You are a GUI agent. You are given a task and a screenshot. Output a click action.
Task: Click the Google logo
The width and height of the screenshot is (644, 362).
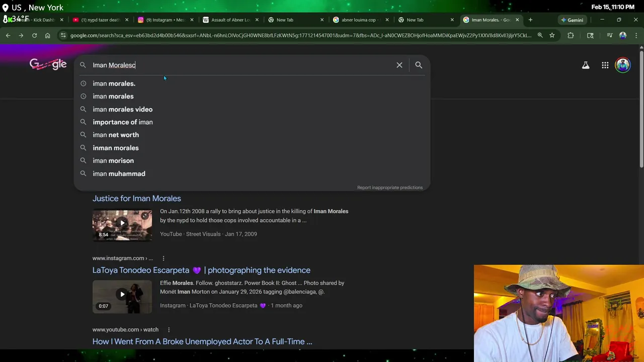48,64
